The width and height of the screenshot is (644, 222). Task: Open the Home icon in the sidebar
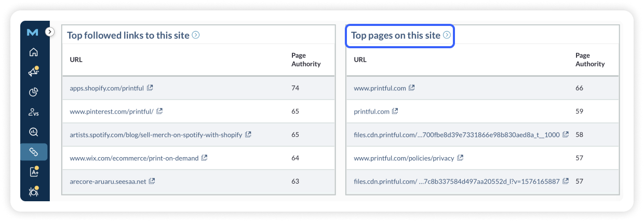click(x=34, y=52)
